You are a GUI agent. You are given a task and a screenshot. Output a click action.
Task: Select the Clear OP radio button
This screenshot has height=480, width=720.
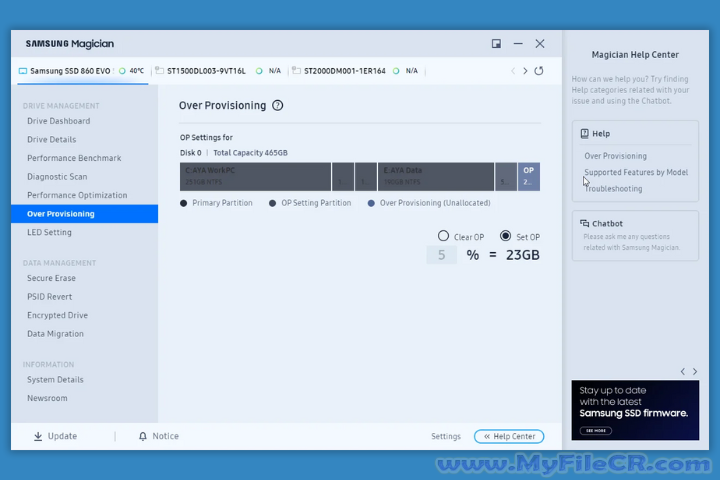click(x=443, y=236)
